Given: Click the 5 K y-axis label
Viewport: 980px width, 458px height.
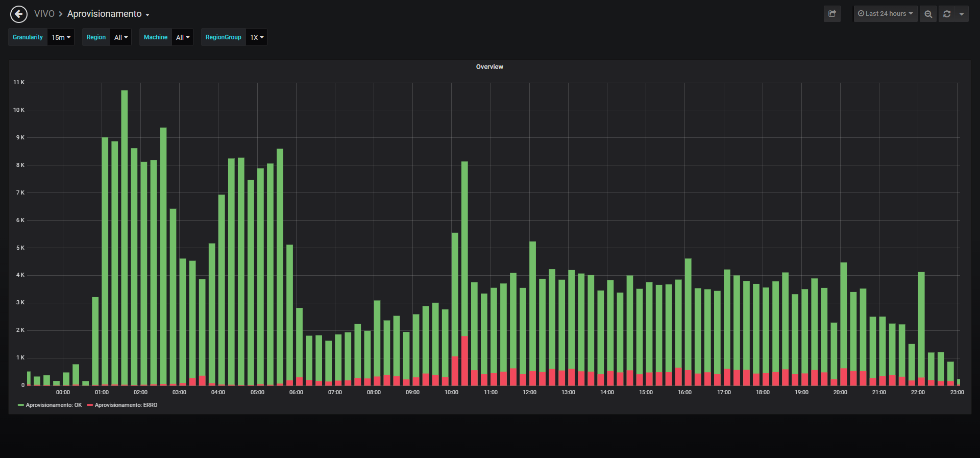Looking at the screenshot, I should pos(20,248).
